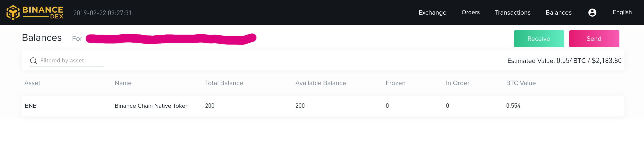The width and height of the screenshot is (644, 152).
Task: Open the Transactions page
Action: click(512, 13)
